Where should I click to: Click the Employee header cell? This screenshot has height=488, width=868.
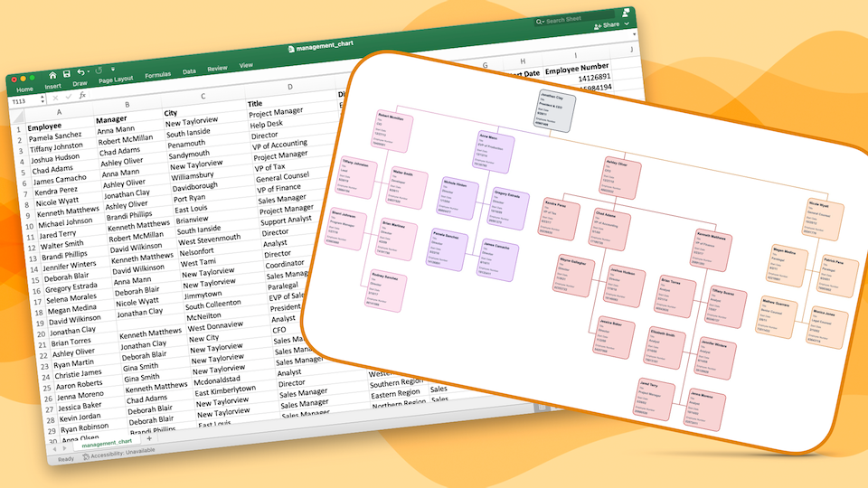pyautogui.click(x=60, y=125)
